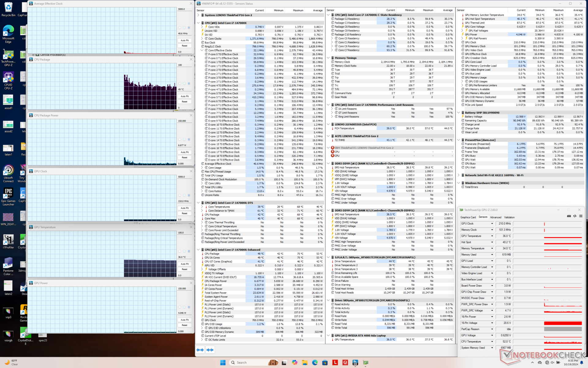The image size is (588, 368).
Task: Open Memory Used dropdown in GPU-Z
Action: click(x=492, y=255)
